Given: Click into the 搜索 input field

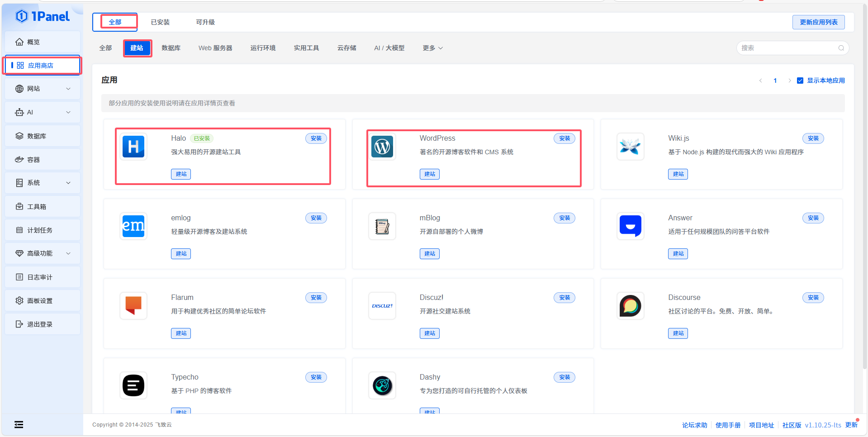Looking at the screenshot, I should click(787, 48).
